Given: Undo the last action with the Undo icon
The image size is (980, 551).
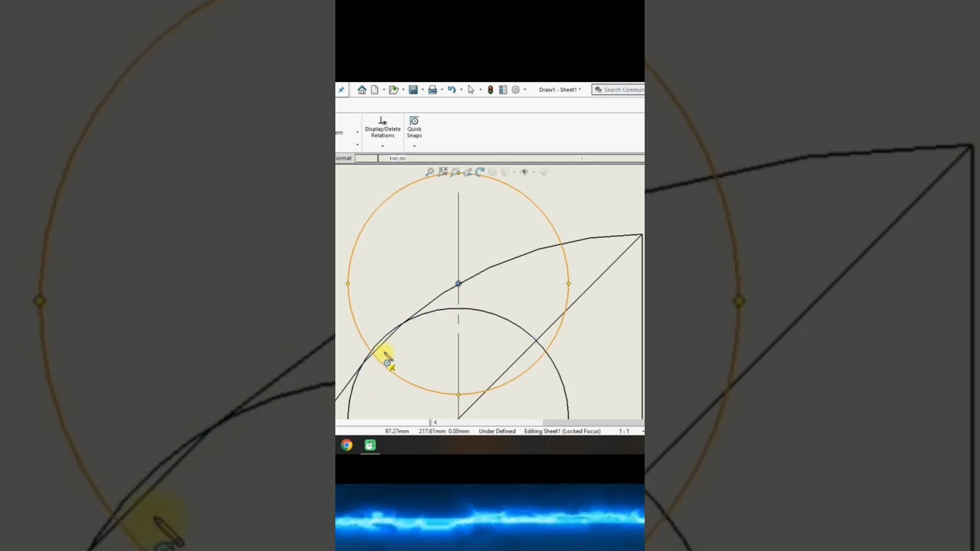Looking at the screenshot, I should tap(452, 90).
